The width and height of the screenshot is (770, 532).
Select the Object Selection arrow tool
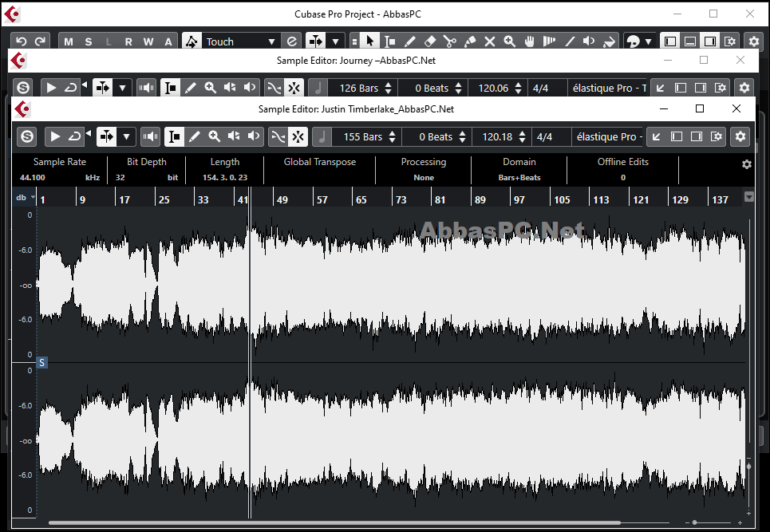click(x=369, y=41)
